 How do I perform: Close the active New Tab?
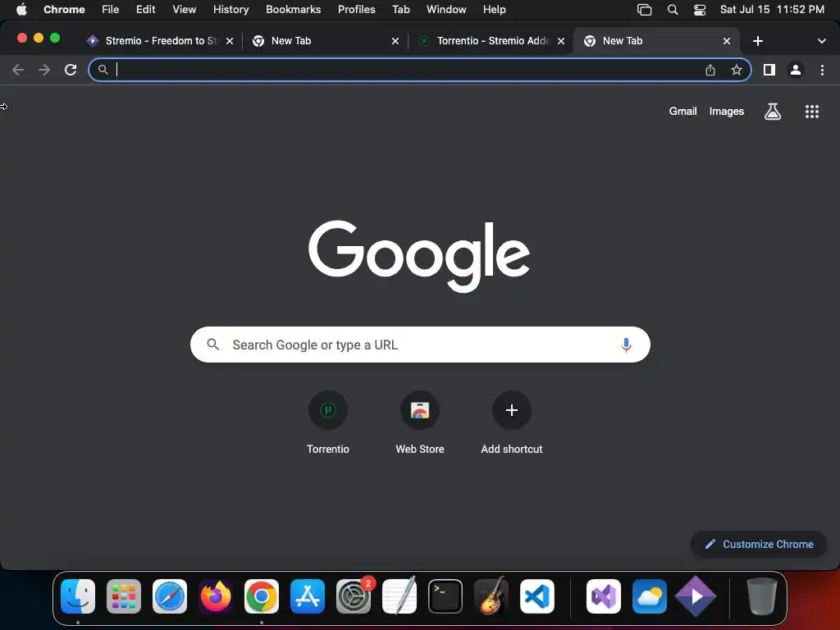tap(727, 41)
